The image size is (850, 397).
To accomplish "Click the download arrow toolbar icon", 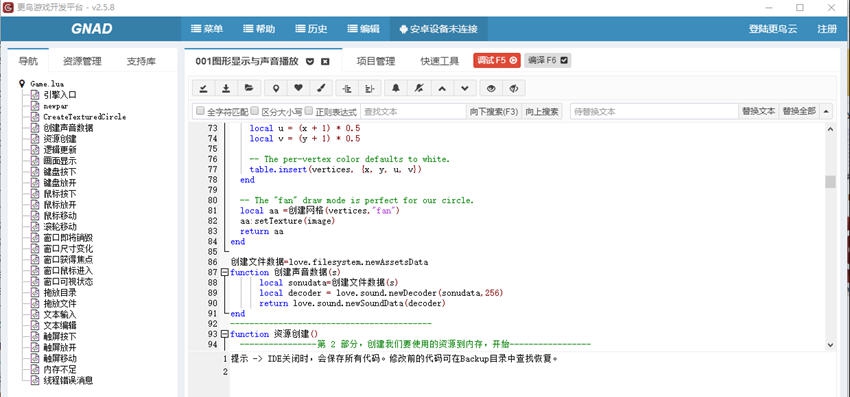I will click(225, 88).
